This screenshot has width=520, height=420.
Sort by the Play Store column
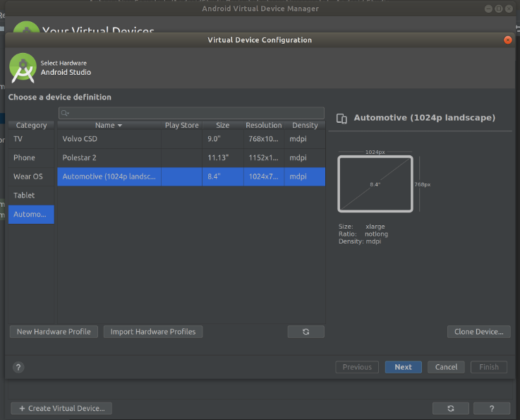(182, 126)
